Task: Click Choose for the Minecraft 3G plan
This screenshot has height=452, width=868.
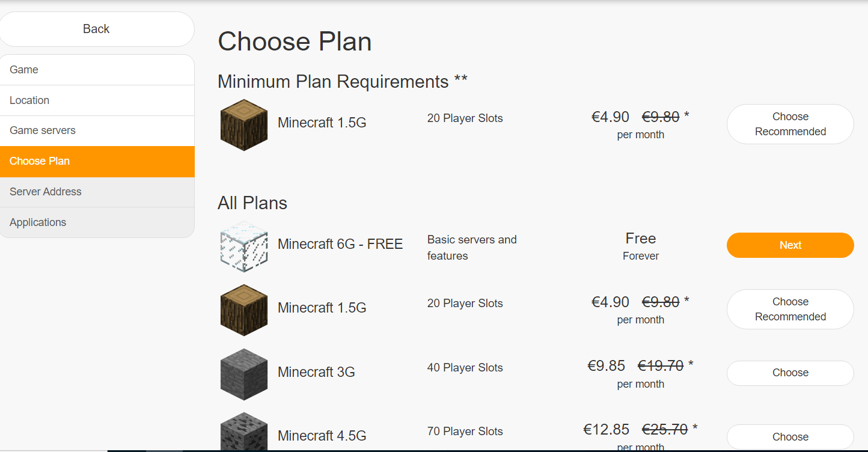Action: [790, 373]
